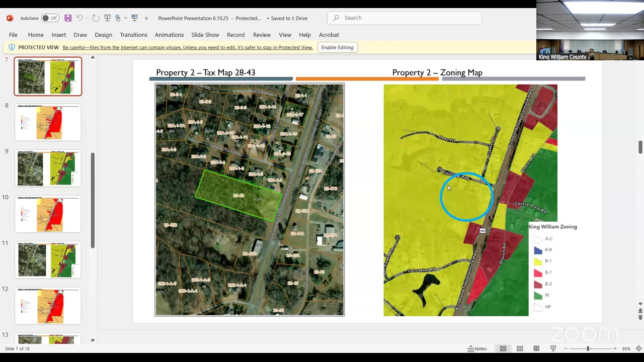Click the main slide vertical scrollbar thumb

[x=640, y=147]
